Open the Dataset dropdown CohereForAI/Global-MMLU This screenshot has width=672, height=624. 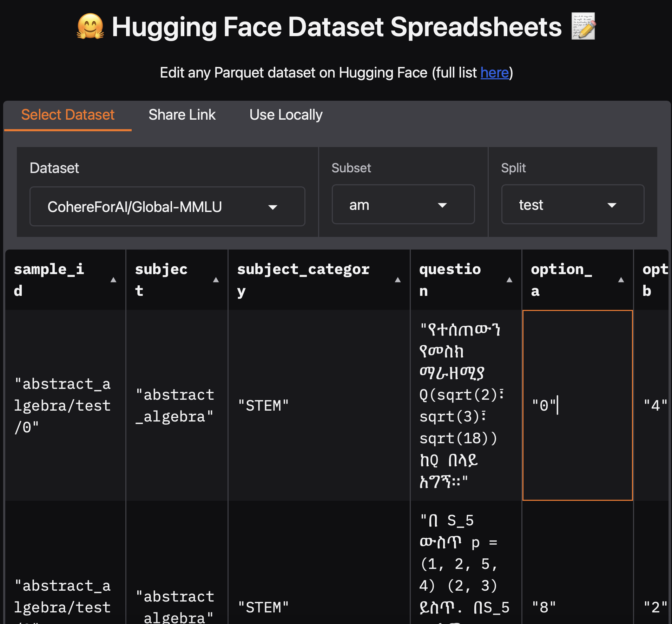click(x=167, y=207)
